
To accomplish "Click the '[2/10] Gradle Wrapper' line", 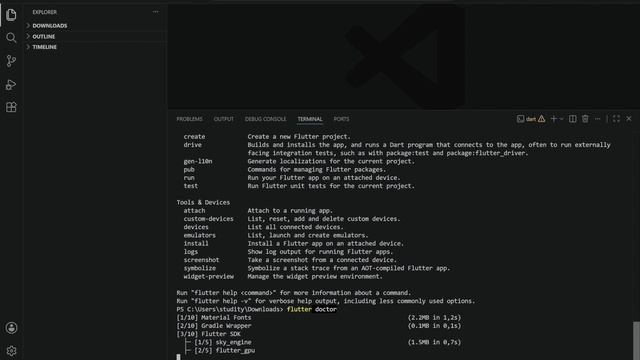I will point(214,326).
